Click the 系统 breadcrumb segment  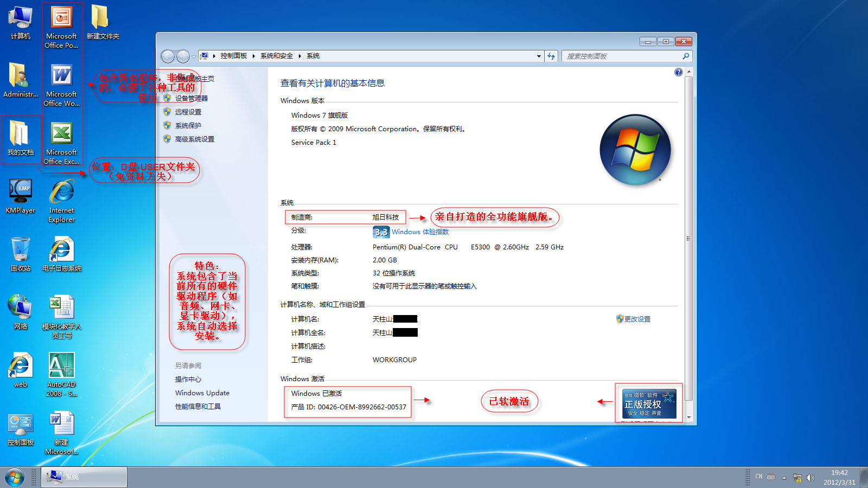[313, 56]
